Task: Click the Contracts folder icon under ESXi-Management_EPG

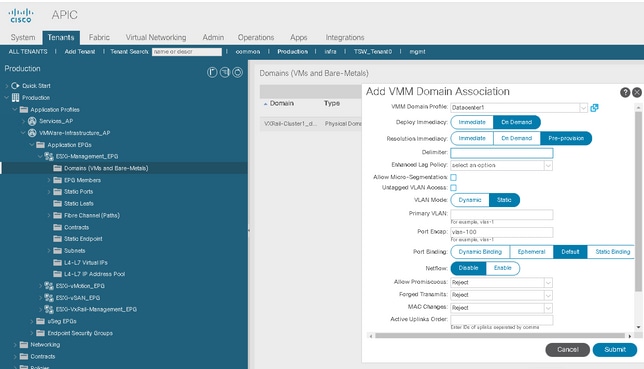Action: point(58,227)
